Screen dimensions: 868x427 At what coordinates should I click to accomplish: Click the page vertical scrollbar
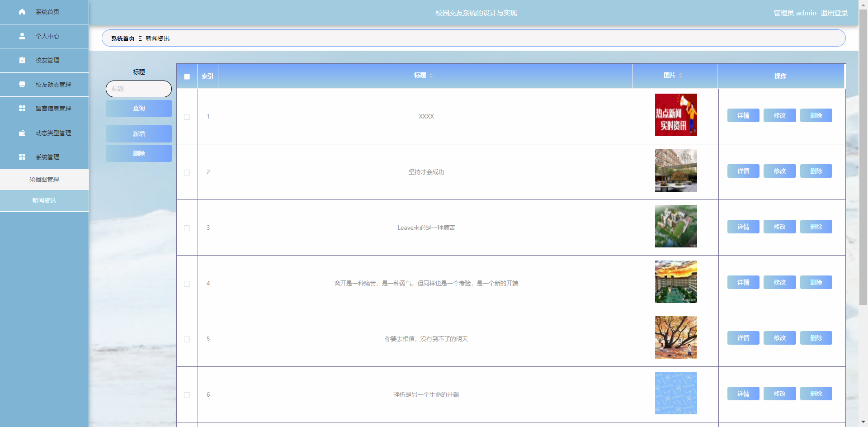pos(863,156)
